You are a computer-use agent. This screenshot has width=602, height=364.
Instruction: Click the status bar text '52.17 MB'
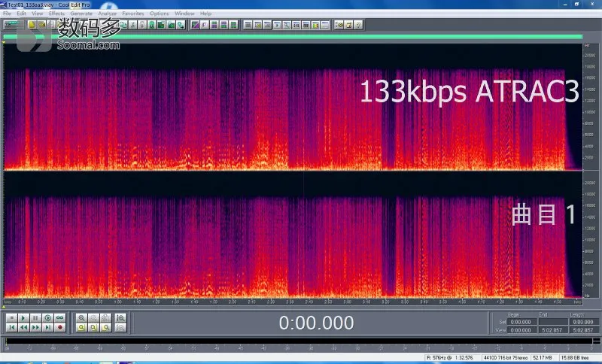543,357
